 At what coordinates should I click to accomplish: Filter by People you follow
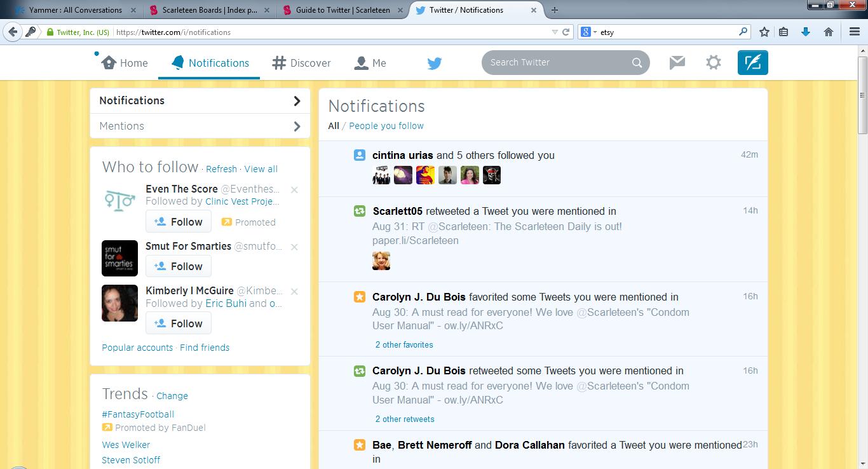[386, 126]
